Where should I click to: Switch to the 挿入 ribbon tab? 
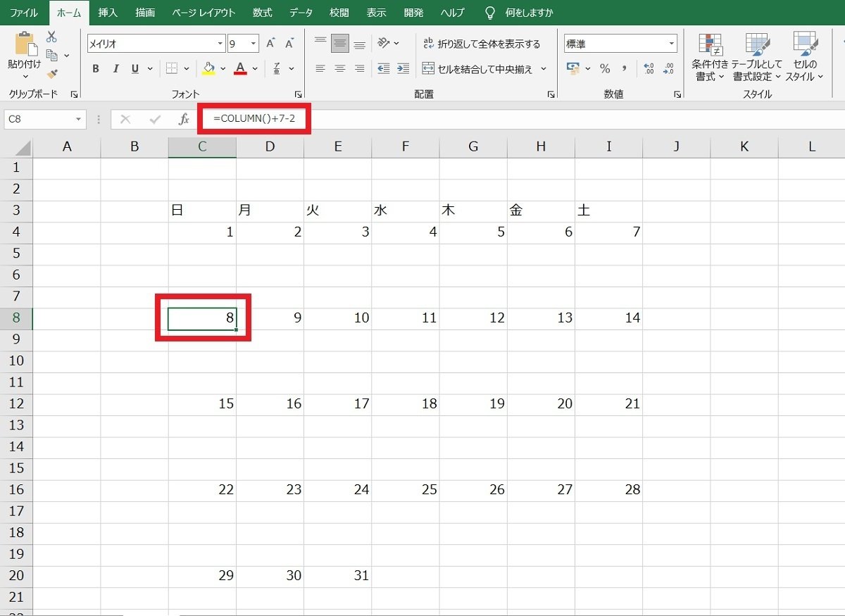pos(107,12)
